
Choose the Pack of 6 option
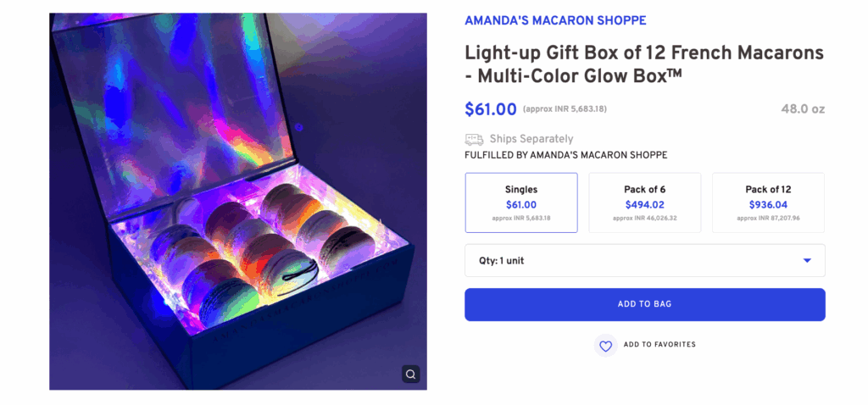tap(644, 202)
